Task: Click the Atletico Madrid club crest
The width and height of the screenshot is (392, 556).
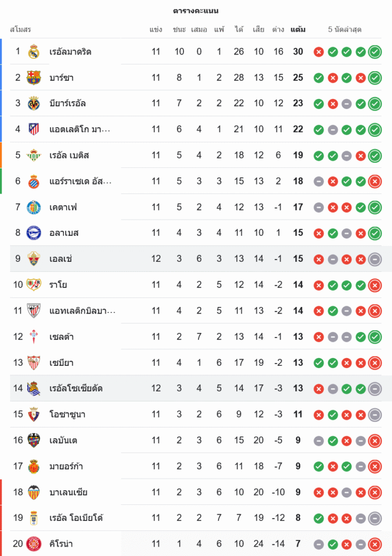Action: click(x=34, y=129)
